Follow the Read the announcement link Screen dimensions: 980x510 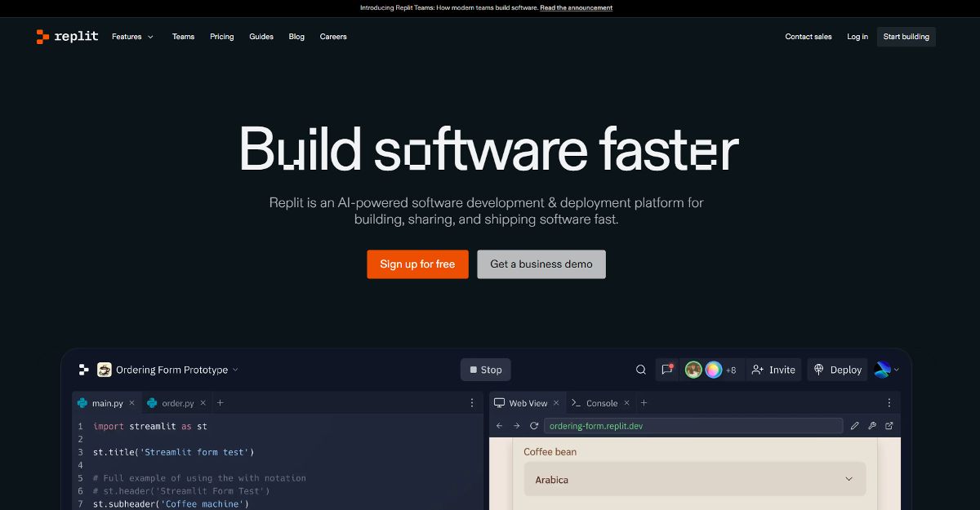576,8
